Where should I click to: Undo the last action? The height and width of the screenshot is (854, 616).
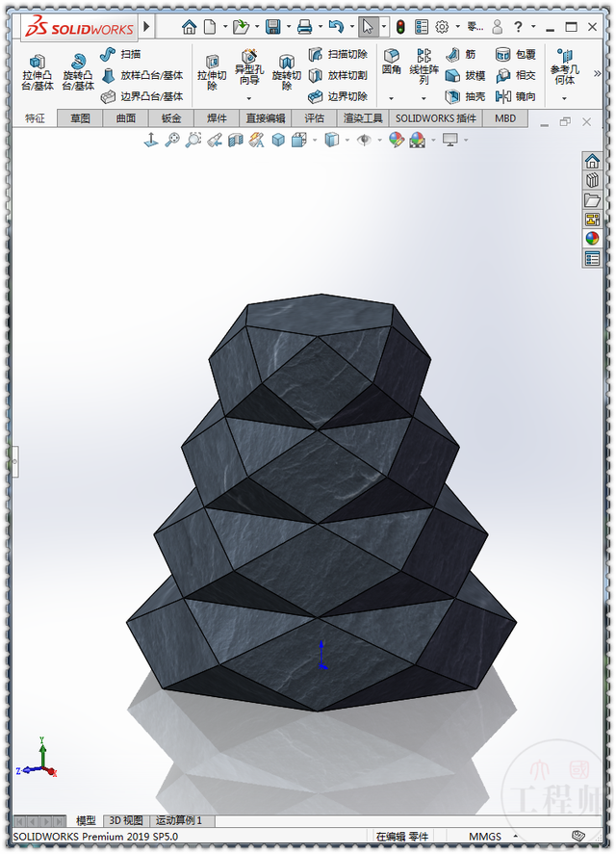[x=336, y=27]
